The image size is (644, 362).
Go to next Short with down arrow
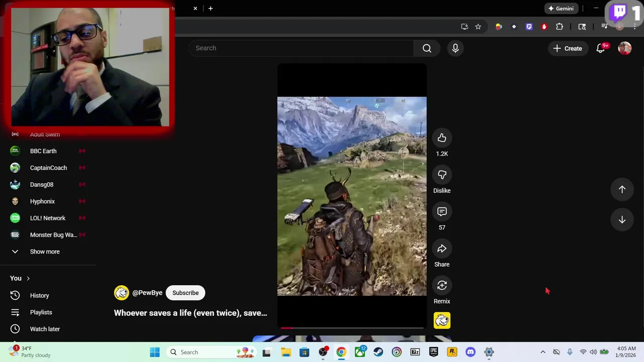tap(622, 220)
